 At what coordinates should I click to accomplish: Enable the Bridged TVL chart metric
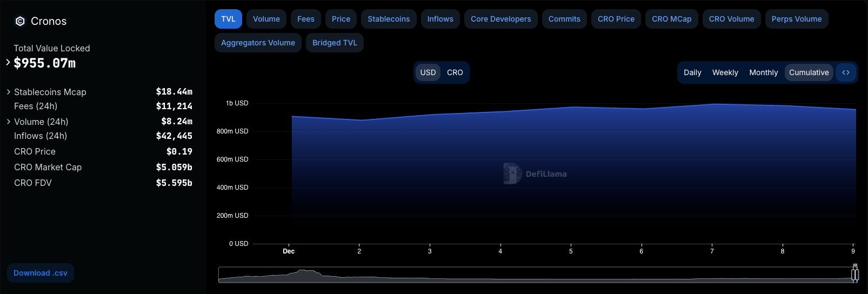click(x=335, y=43)
